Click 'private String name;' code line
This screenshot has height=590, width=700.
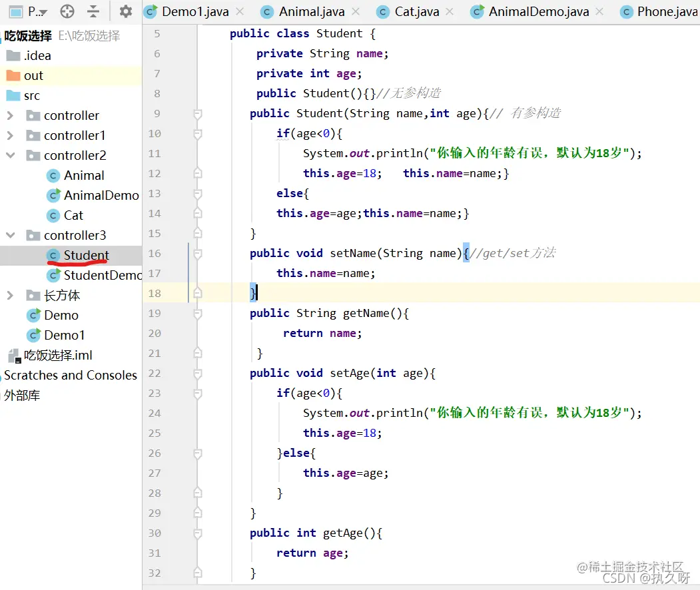click(x=322, y=53)
